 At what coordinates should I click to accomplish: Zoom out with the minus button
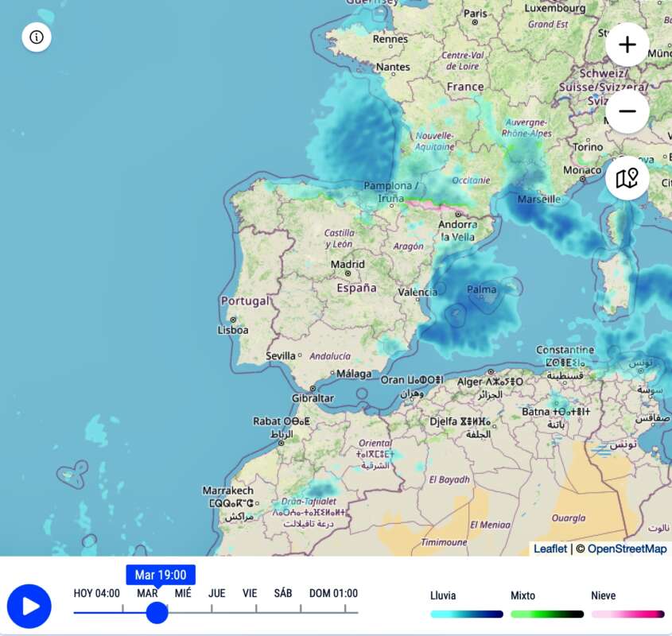pyautogui.click(x=627, y=111)
